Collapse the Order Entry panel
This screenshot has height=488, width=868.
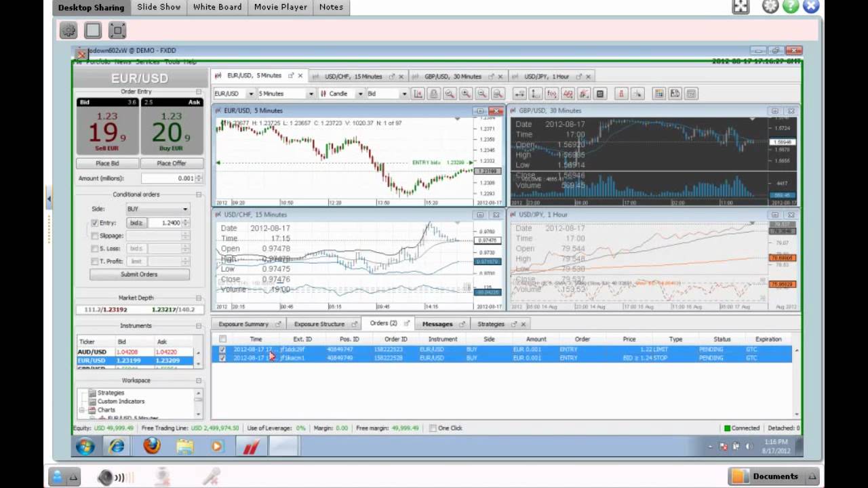[199, 91]
